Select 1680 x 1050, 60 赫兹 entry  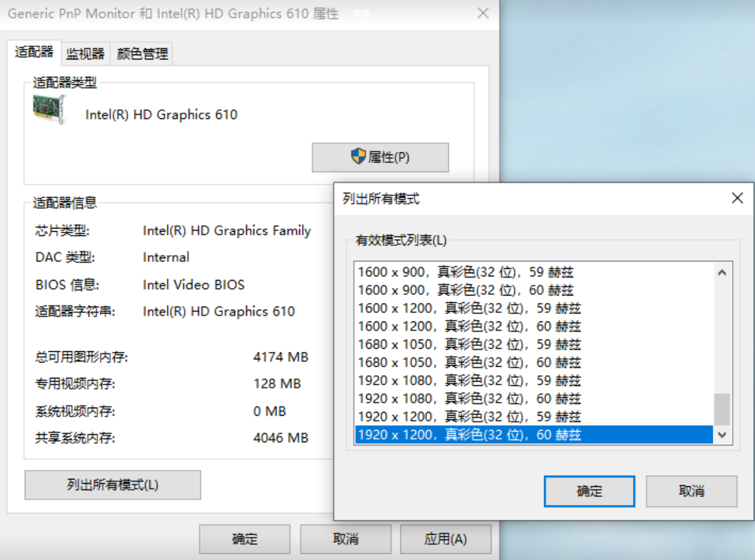[x=469, y=362]
